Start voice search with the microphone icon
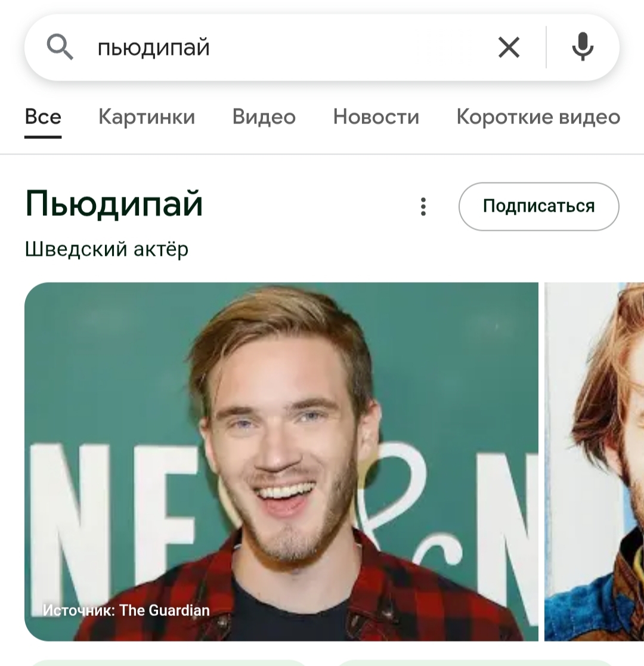Viewport: 644px width, 666px height. 583,47
